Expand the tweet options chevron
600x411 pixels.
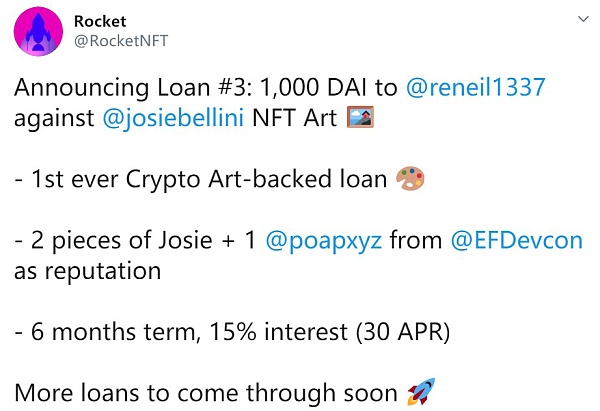pos(583,20)
